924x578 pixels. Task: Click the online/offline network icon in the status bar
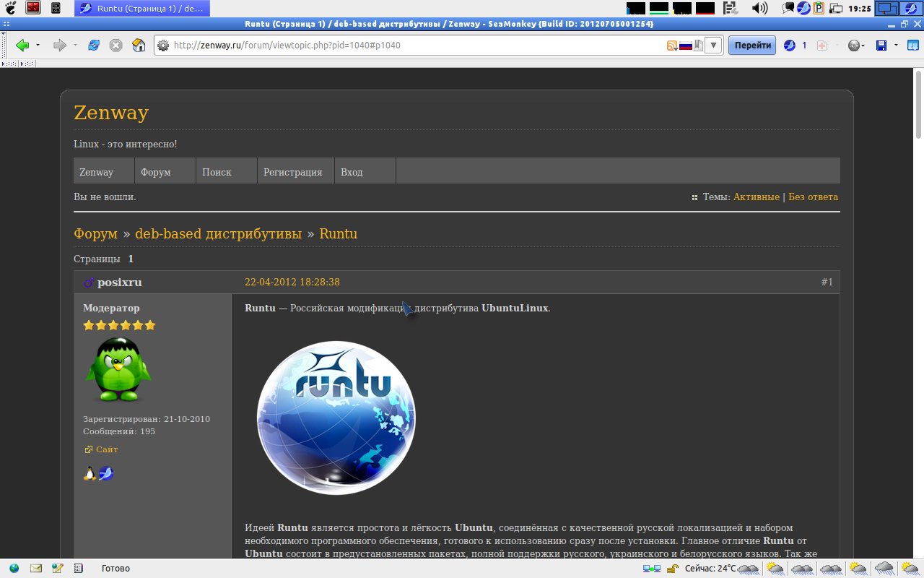(651, 569)
